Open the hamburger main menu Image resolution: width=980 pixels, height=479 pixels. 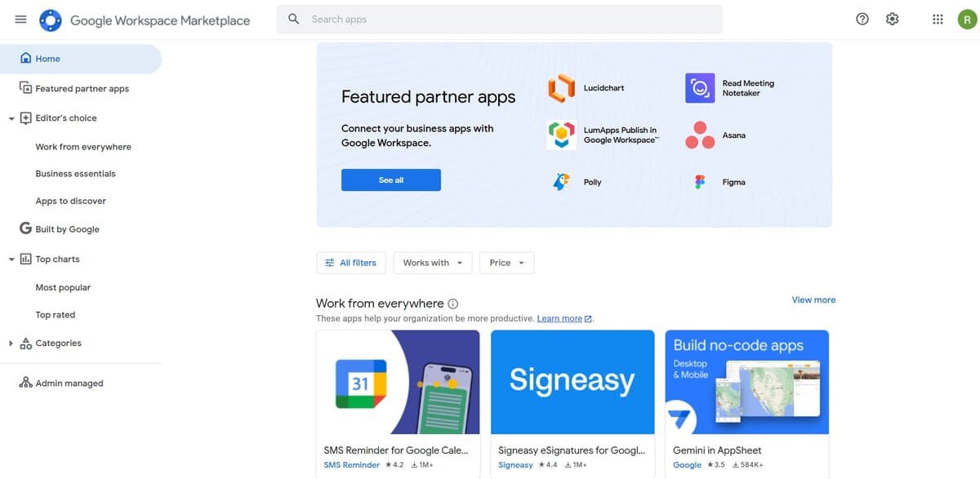20,20
